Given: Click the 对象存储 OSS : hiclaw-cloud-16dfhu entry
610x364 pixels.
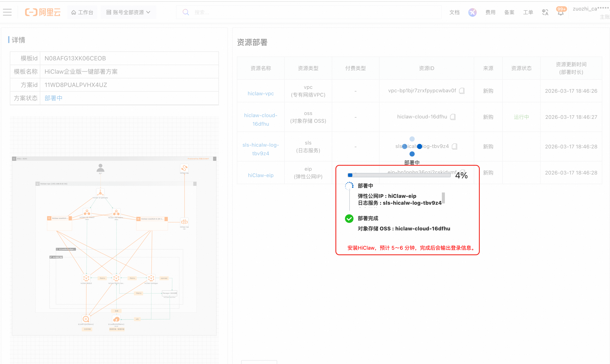Looking at the screenshot, I should (404, 229).
